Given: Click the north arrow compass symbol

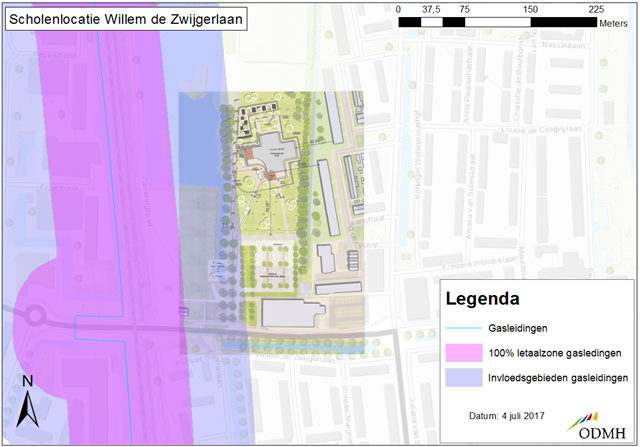Looking at the screenshot, I should tap(27, 402).
